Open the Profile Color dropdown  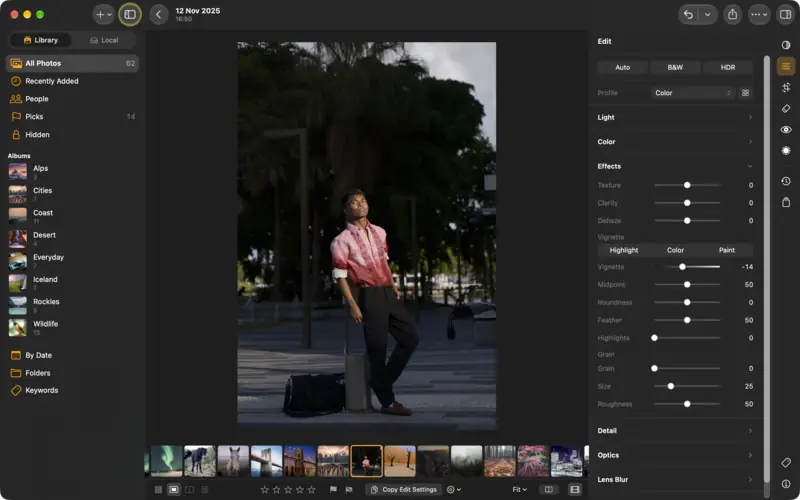pyautogui.click(x=693, y=93)
